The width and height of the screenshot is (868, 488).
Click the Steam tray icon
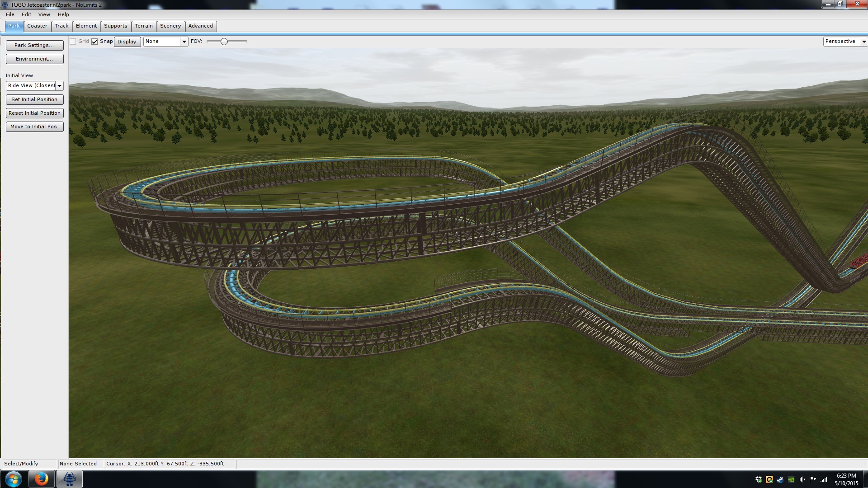780,479
